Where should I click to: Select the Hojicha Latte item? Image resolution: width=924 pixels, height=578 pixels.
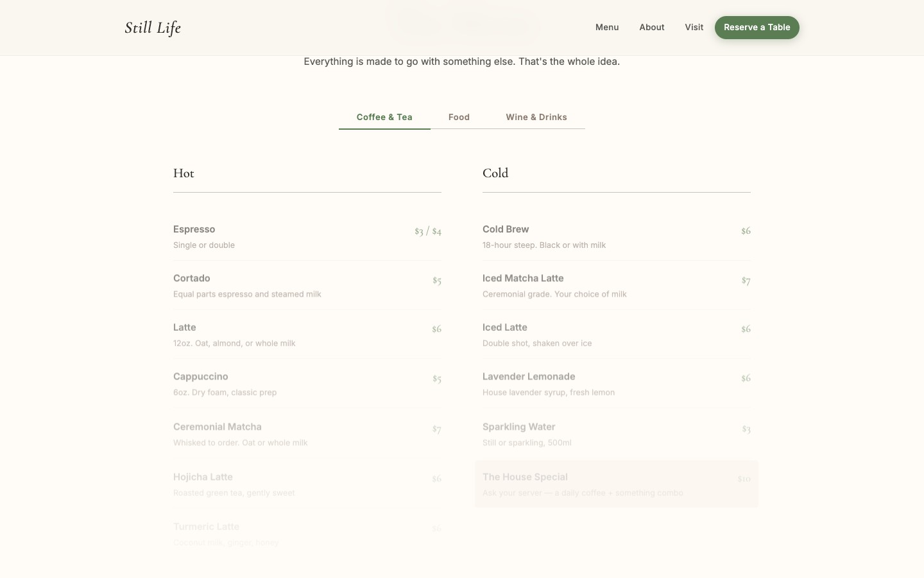pos(307,484)
